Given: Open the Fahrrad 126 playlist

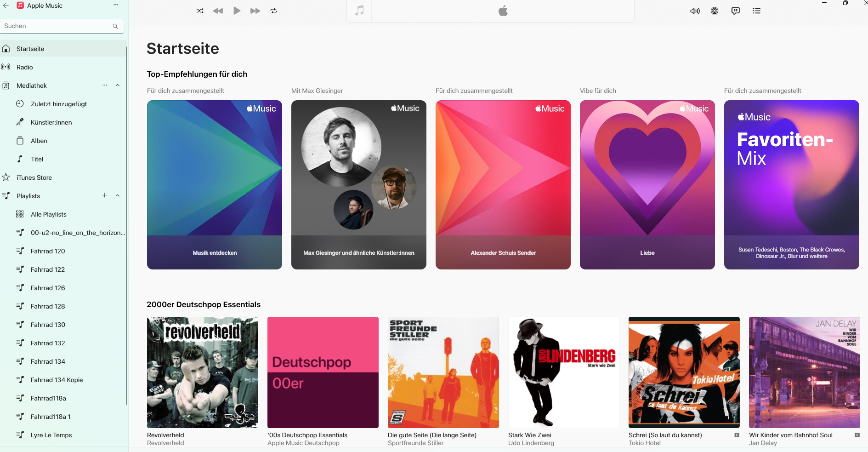Looking at the screenshot, I should click(48, 288).
